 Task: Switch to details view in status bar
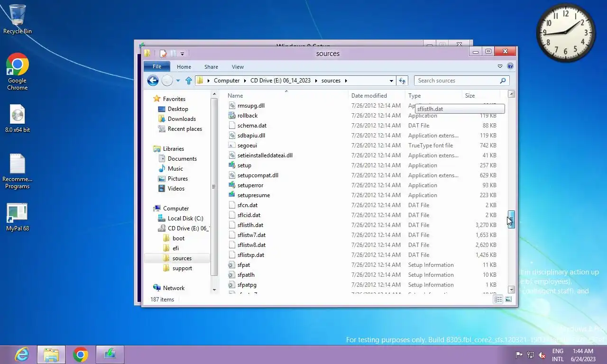pyautogui.click(x=498, y=300)
